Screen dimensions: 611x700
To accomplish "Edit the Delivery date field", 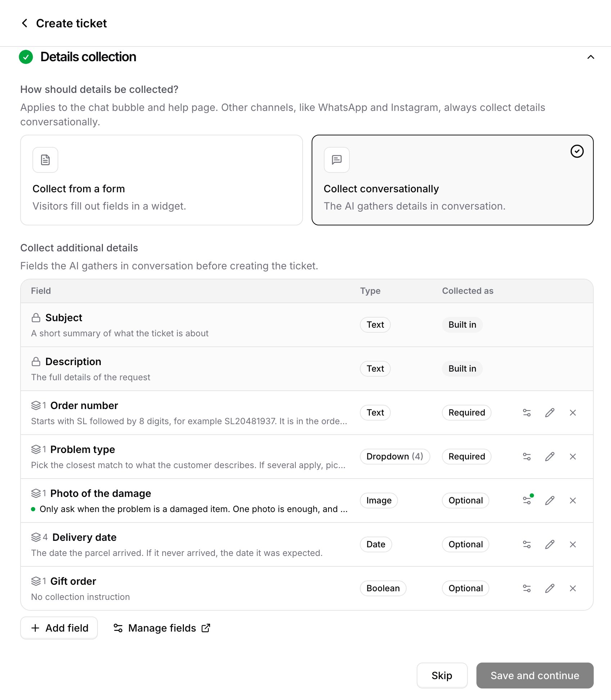I will point(550,544).
